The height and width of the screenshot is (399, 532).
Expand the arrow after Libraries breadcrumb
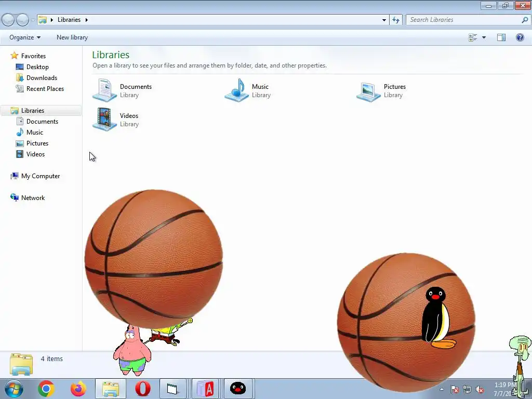click(x=87, y=20)
